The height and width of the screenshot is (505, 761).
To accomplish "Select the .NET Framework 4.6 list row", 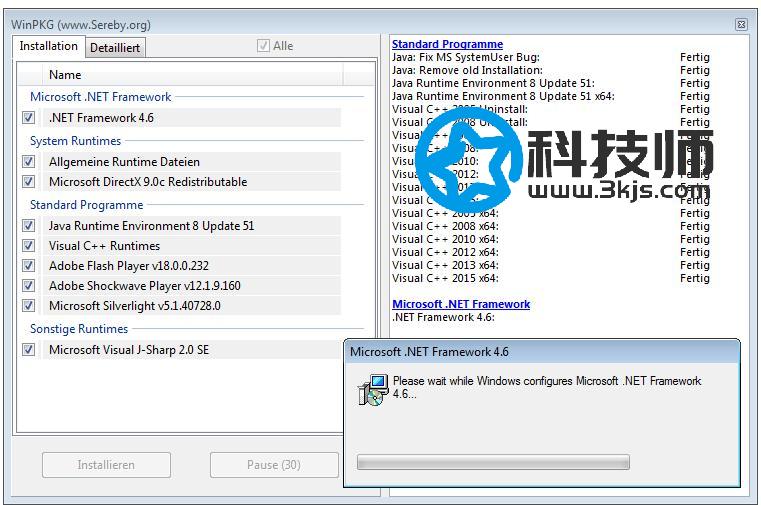I will point(192,117).
